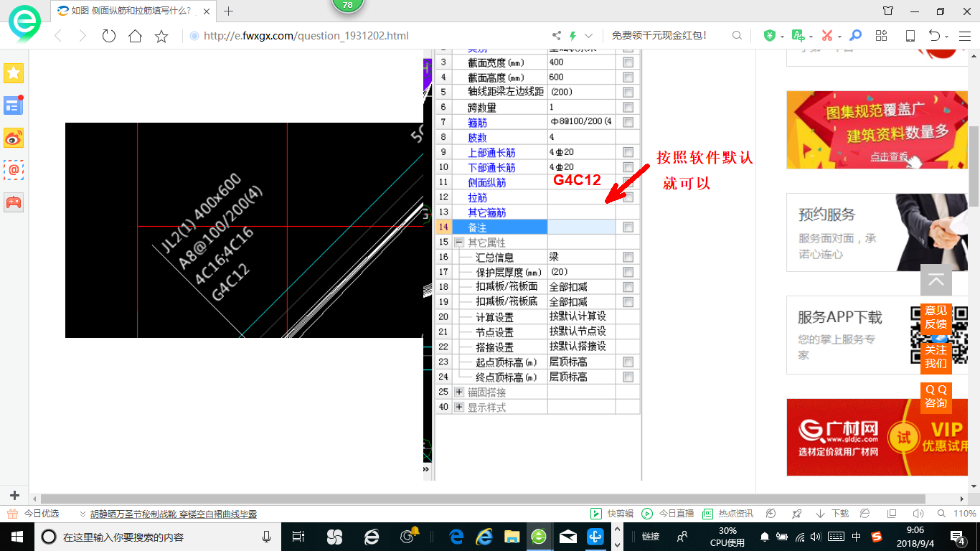Open the sidebar mail @ icon
Image resolution: width=980 pixels, height=551 pixels.
pos(14,170)
